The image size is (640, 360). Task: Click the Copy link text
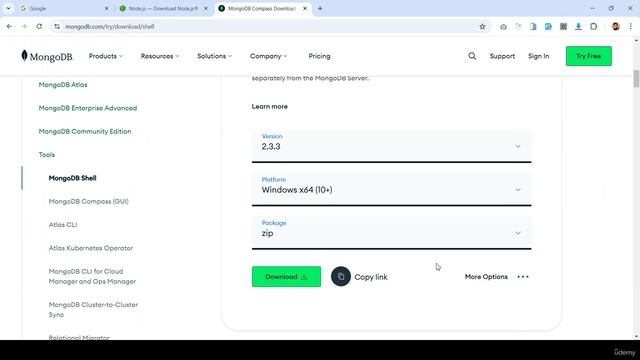click(x=371, y=277)
